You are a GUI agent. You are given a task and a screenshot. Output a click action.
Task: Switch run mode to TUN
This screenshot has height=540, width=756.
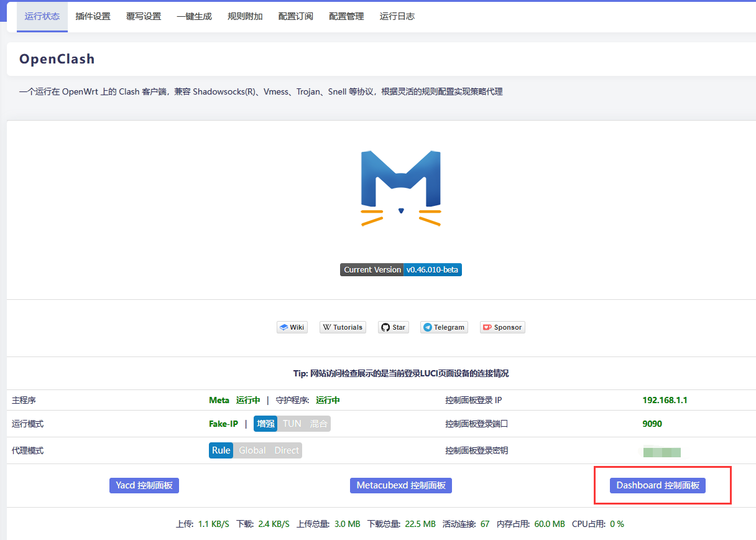click(292, 424)
